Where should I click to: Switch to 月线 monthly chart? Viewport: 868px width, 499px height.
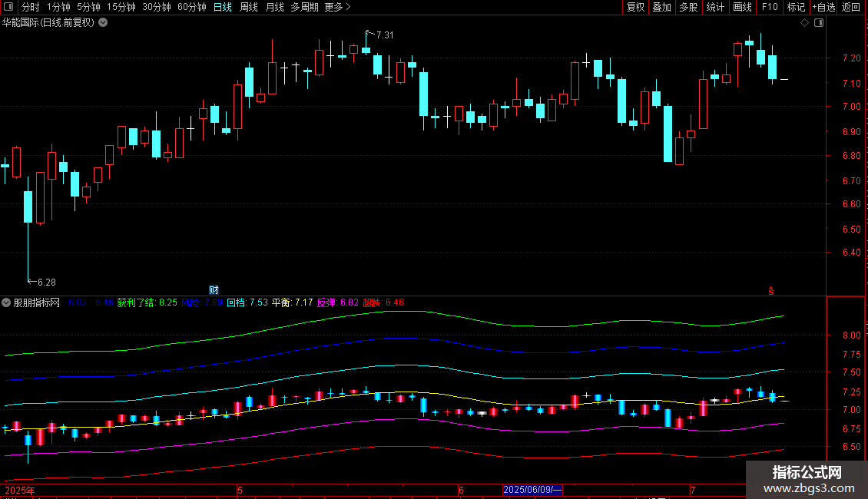tap(274, 7)
